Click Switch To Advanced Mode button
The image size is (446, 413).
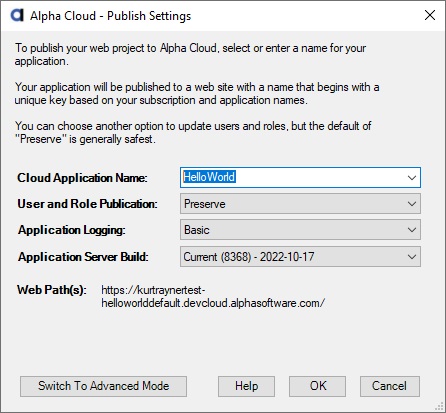pyautogui.click(x=103, y=386)
